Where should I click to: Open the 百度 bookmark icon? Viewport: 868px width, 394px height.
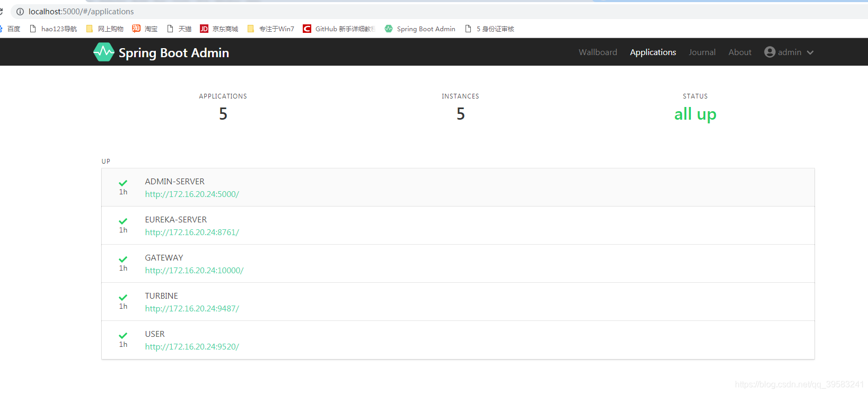[2, 29]
